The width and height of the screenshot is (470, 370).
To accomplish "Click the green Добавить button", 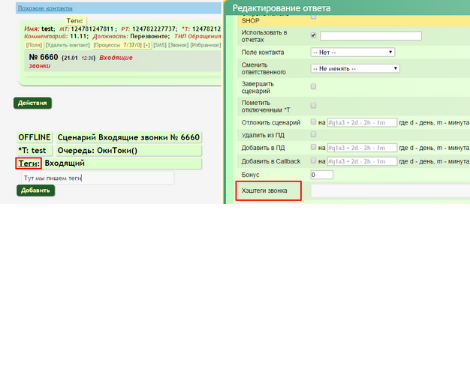I will coord(36,190).
